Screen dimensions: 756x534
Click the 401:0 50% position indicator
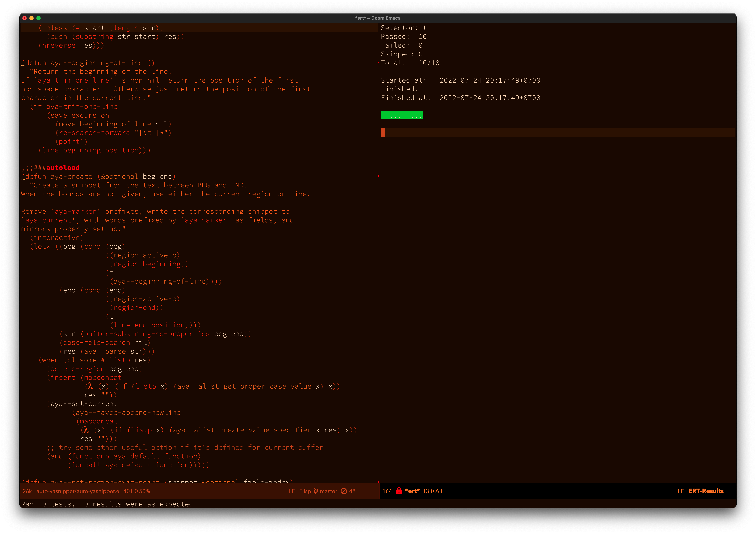coord(137,491)
